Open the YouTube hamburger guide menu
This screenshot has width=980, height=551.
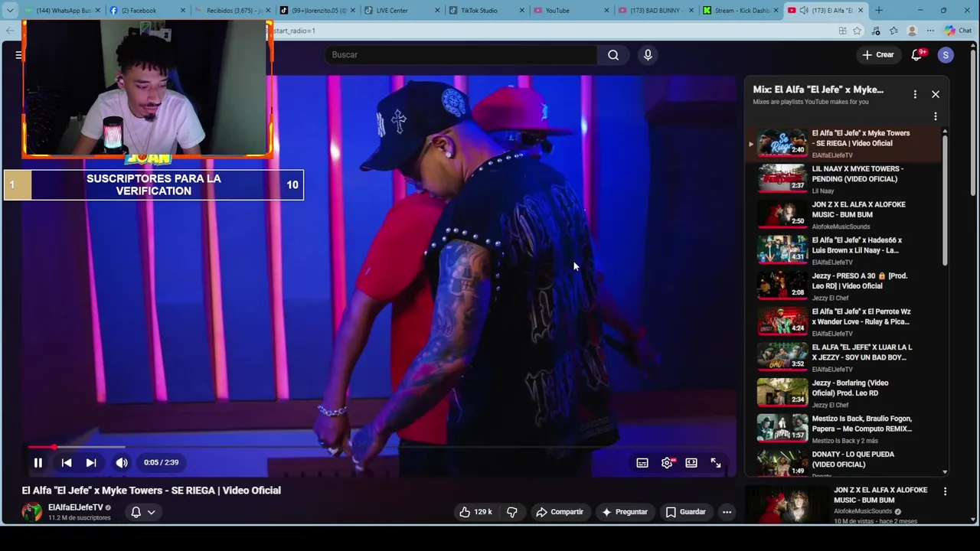coord(18,54)
